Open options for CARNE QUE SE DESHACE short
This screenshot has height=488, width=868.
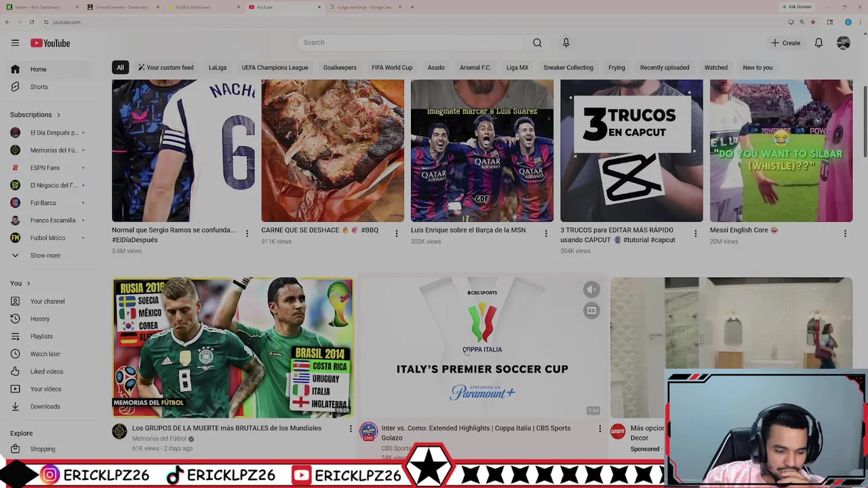tap(397, 233)
